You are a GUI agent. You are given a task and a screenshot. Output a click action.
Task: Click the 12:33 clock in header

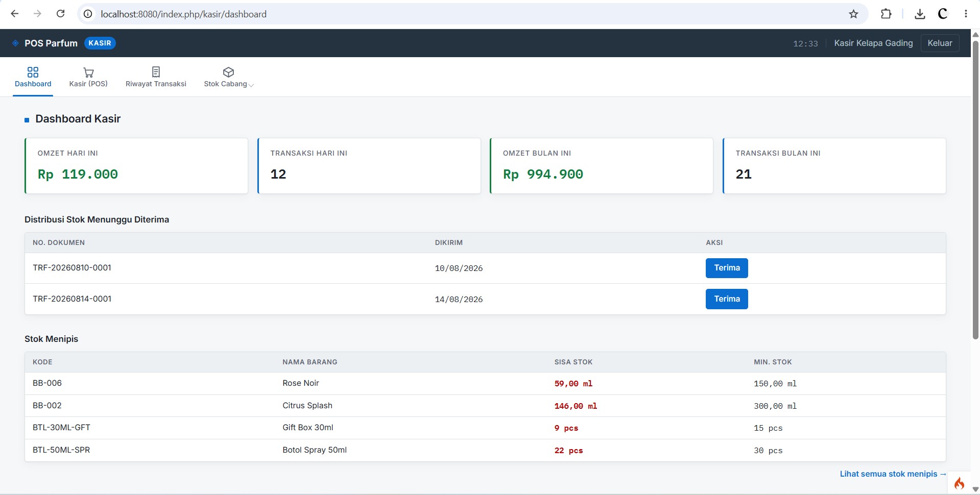(805, 43)
